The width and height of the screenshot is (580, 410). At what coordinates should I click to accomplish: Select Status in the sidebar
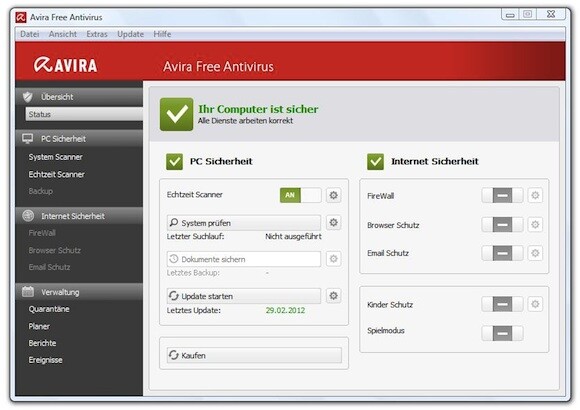tap(84, 114)
